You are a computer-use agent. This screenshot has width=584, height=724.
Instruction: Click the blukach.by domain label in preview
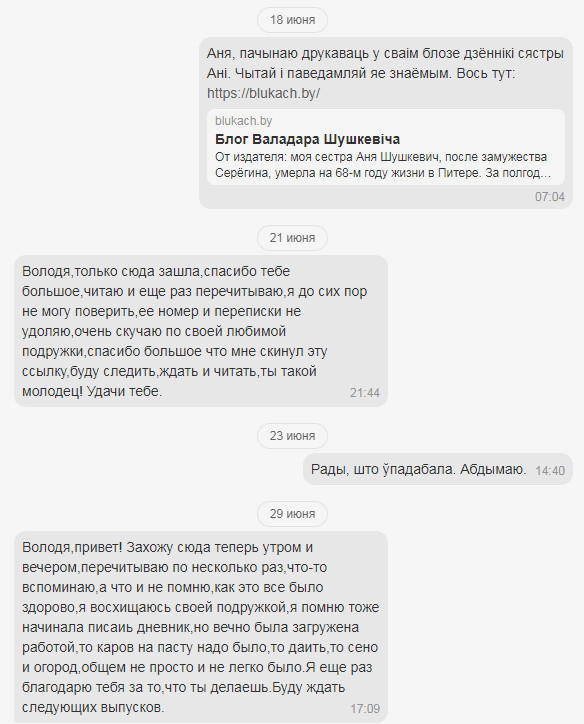point(243,121)
